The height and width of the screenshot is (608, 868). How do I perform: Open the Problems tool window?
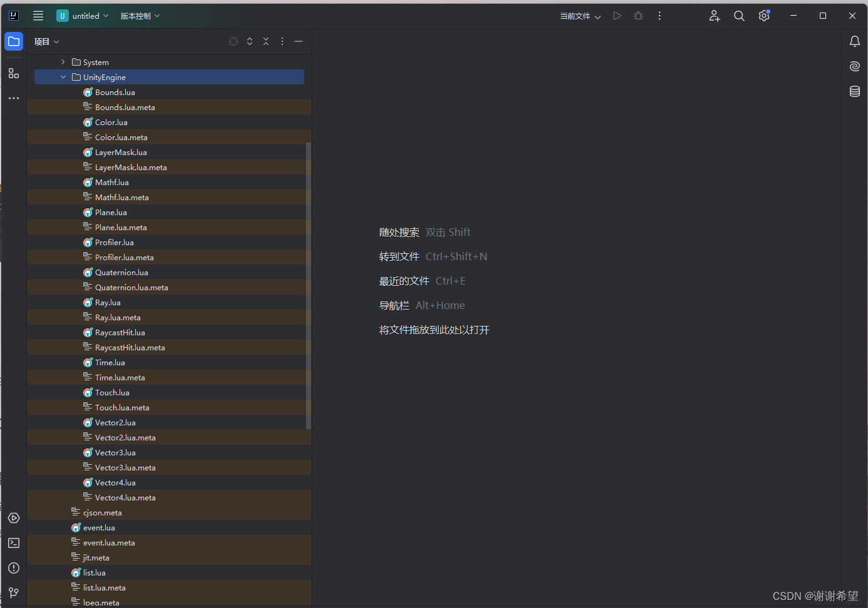pos(13,568)
